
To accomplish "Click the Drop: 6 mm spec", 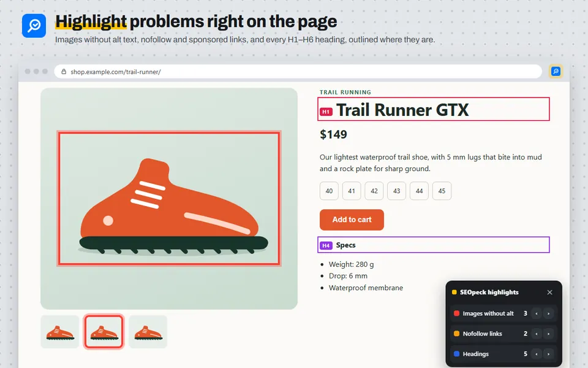I will pyautogui.click(x=348, y=276).
